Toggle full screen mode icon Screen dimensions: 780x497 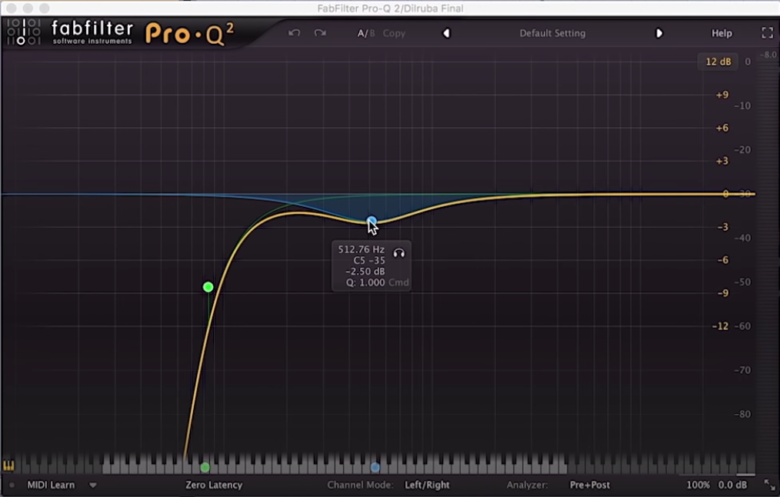(x=768, y=33)
